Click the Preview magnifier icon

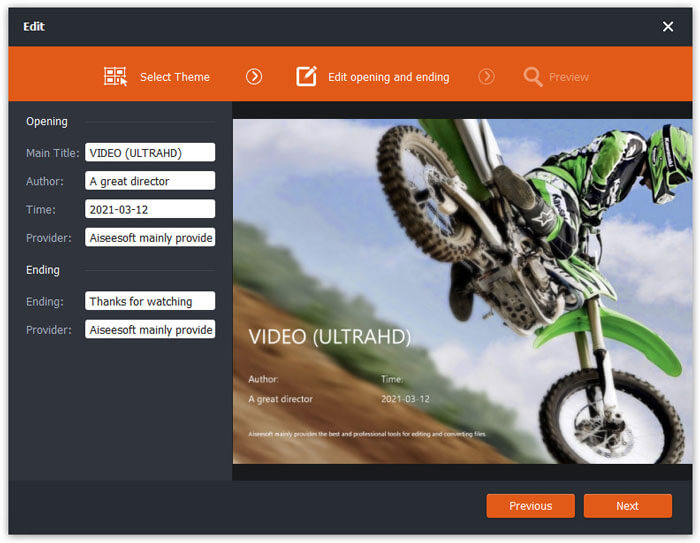point(533,77)
